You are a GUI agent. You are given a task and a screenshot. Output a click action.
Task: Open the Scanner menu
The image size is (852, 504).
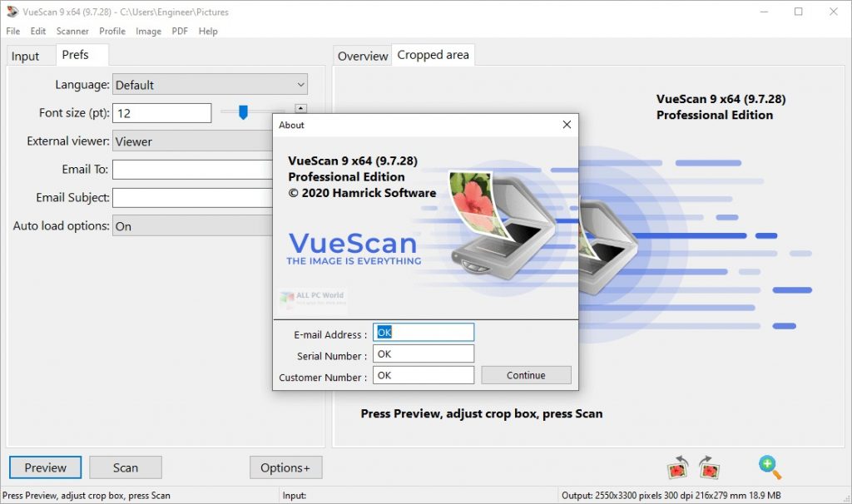pyautogui.click(x=72, y=31)
